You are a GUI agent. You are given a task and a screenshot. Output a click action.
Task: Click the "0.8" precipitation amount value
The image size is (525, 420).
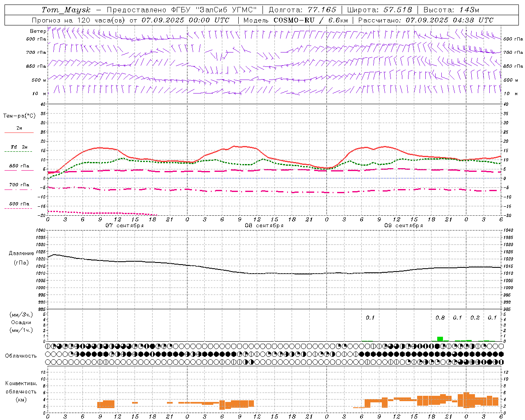[440, 317]
